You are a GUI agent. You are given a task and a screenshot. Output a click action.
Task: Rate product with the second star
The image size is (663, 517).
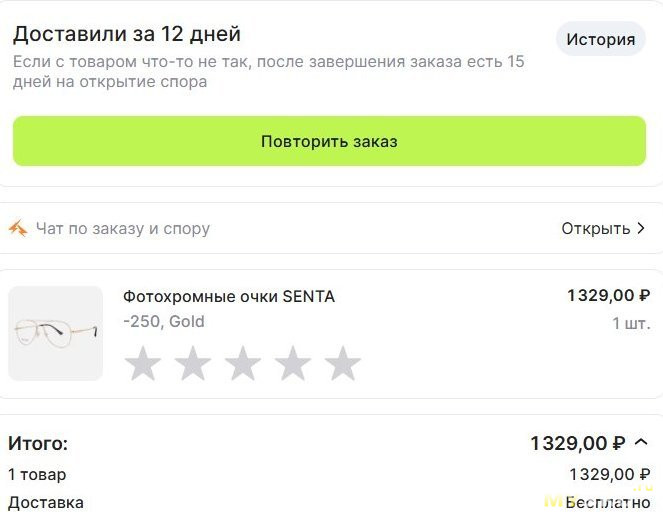click(x=193, y=364)
